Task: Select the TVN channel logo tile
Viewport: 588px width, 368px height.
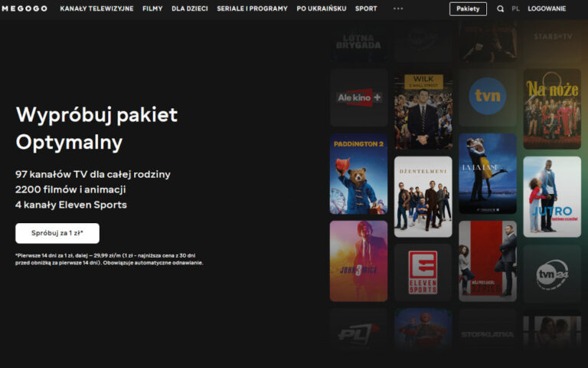Action: click(x=488, y=97)
